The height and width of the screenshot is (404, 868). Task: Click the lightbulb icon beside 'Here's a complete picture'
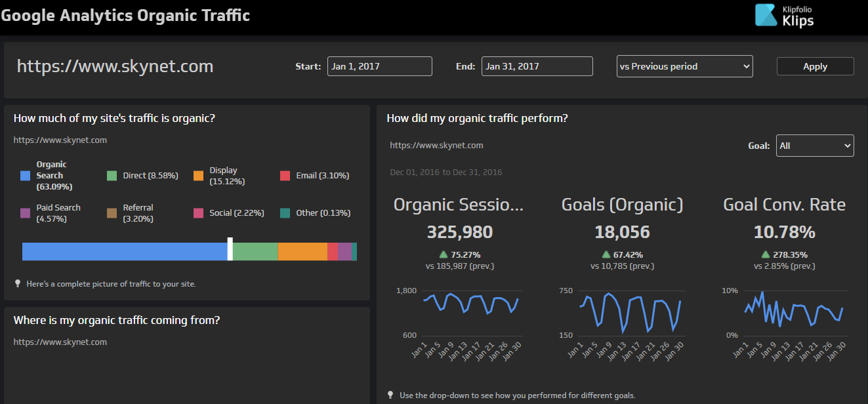[x=18, y=283]
